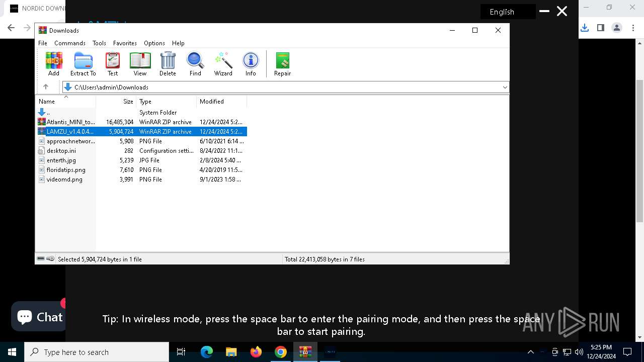Run Test on the selected archive

tap(113, 64)
